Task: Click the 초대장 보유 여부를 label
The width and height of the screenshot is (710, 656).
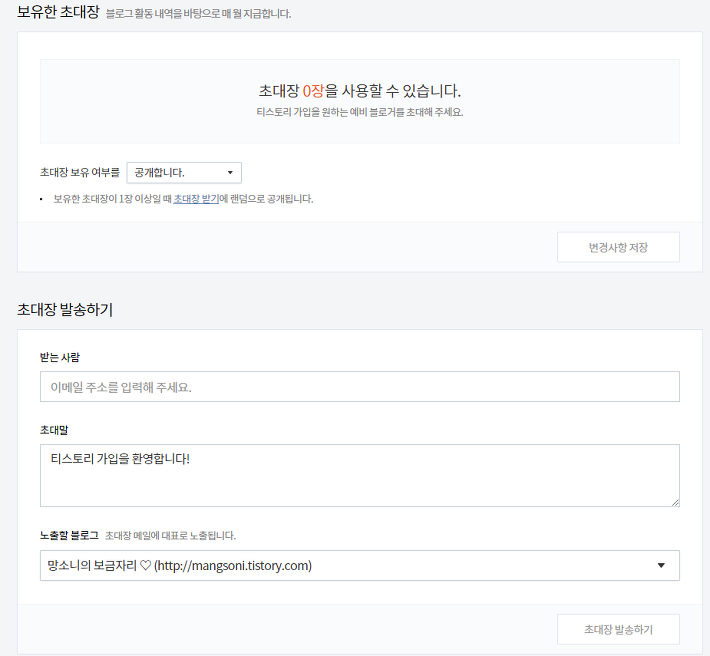Action: coord(80,172)
